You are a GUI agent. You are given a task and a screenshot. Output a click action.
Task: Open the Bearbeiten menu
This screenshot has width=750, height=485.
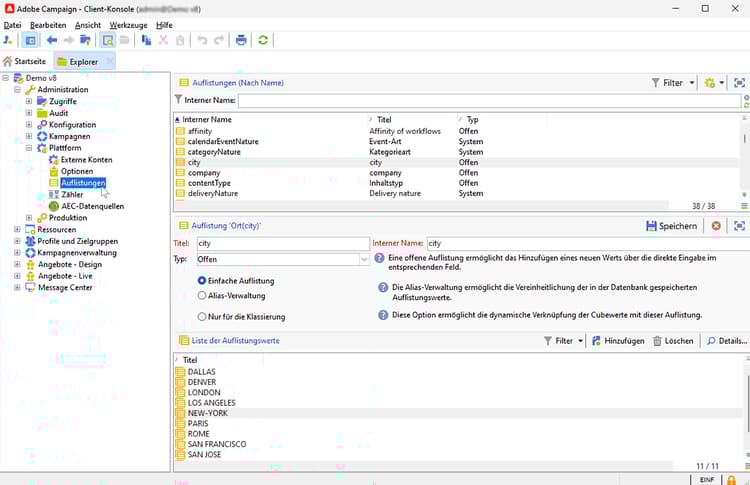click(48, 24)
